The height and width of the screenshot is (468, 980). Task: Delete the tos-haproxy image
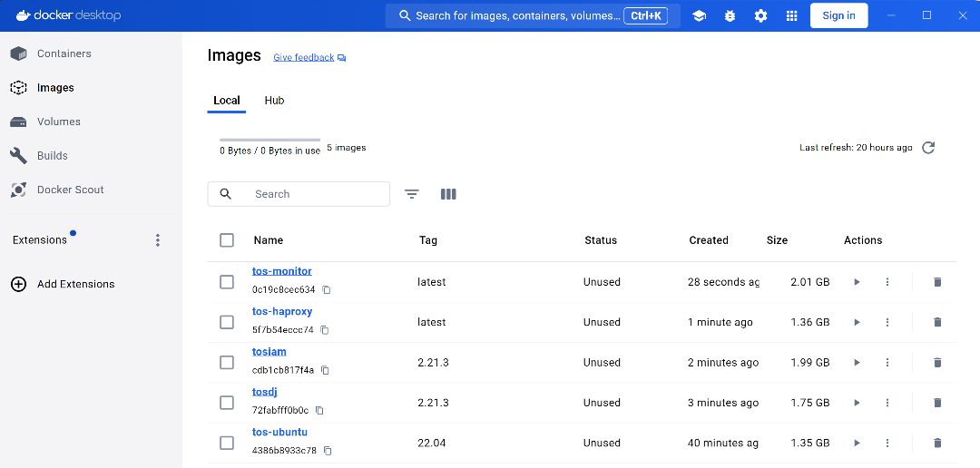pyautogui.click(x=936, y=322)
